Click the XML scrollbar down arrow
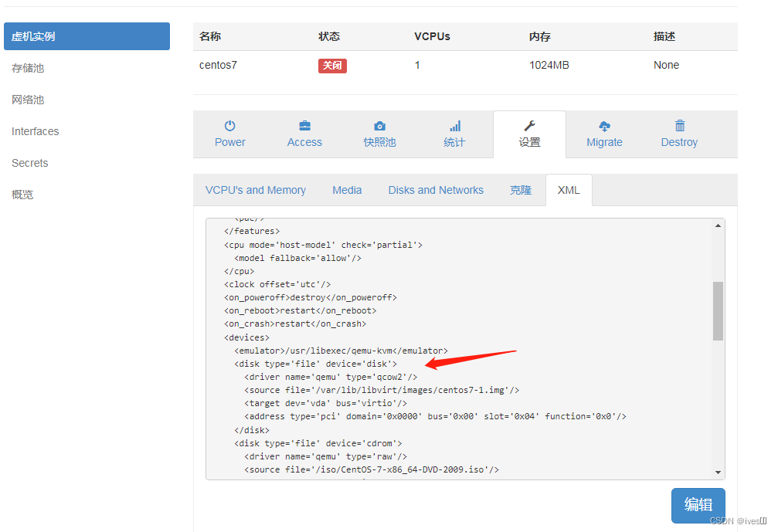The height and width of the screenshot is (532, 778). [x=719, y=473]
